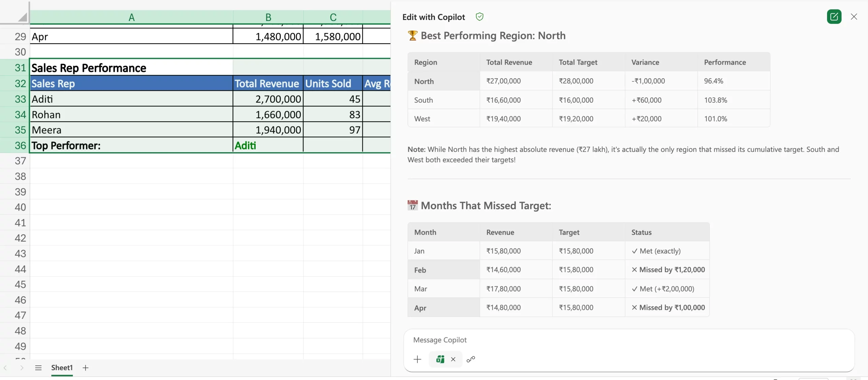Click the previous sheet navigation arrow
This screenshot has width=868, height=380.
pyautogui.click(x=5, y=368)
